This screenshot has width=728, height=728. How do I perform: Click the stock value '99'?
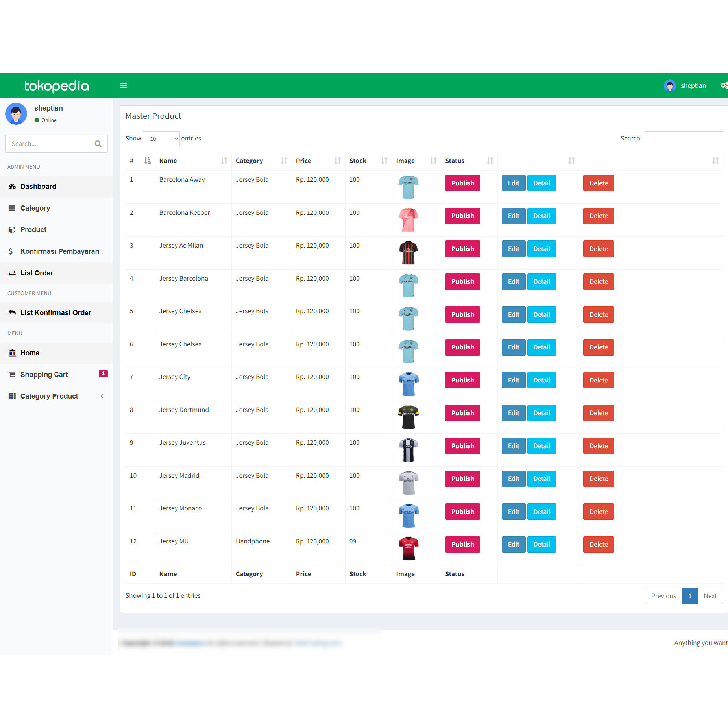[353, 541]
